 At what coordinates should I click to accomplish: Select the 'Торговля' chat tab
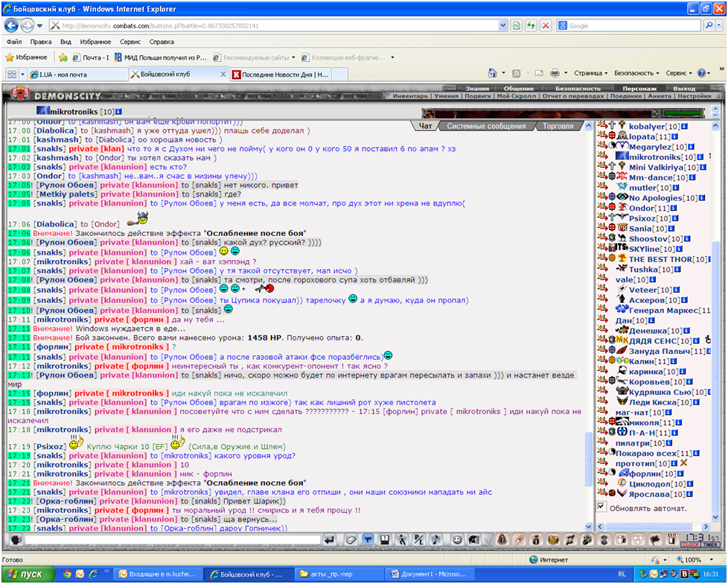point(558,126)
